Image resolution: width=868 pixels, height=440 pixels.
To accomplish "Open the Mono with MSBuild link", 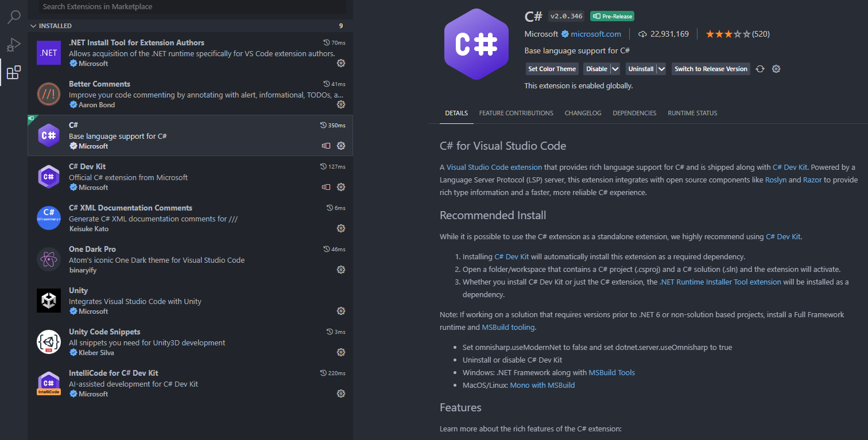I will 542,385.
